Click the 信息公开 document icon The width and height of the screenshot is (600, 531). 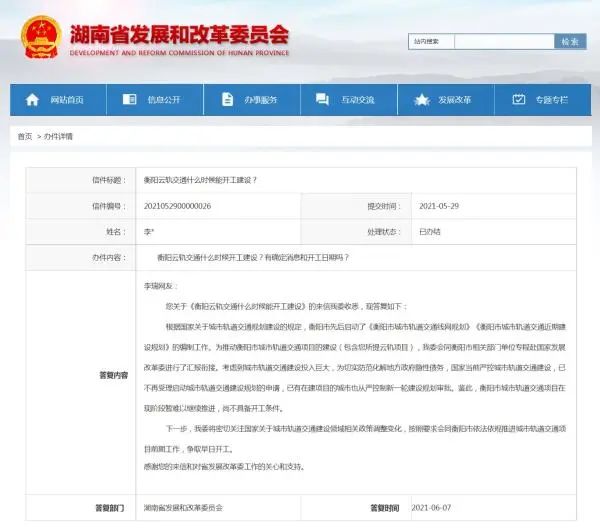click(x=130, y=100)
